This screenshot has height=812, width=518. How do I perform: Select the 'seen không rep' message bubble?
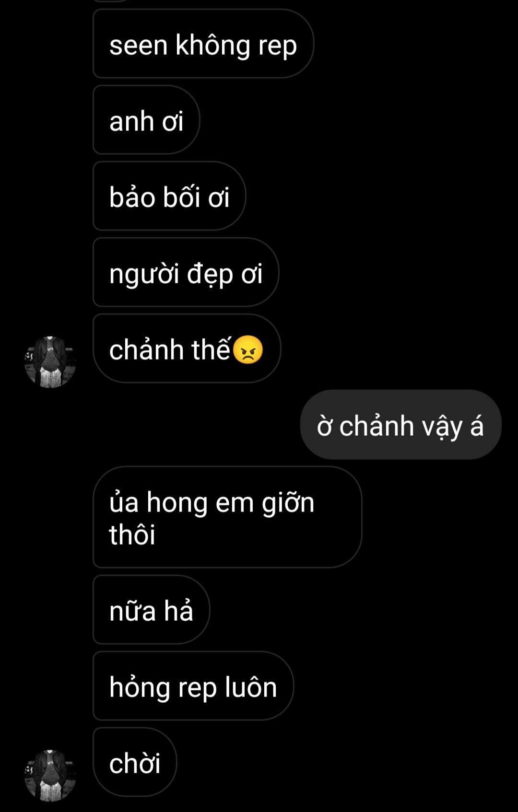point(203,44)
